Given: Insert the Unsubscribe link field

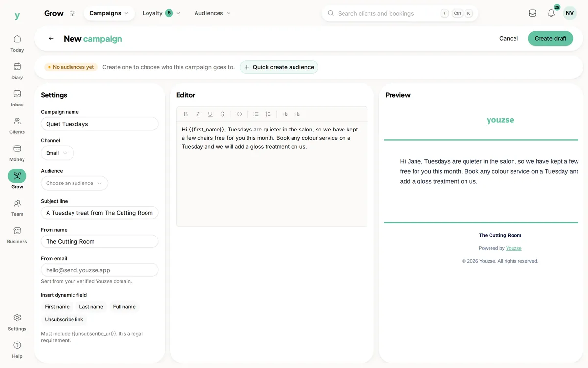Looking at the screenshot, I should pos(64,319).
